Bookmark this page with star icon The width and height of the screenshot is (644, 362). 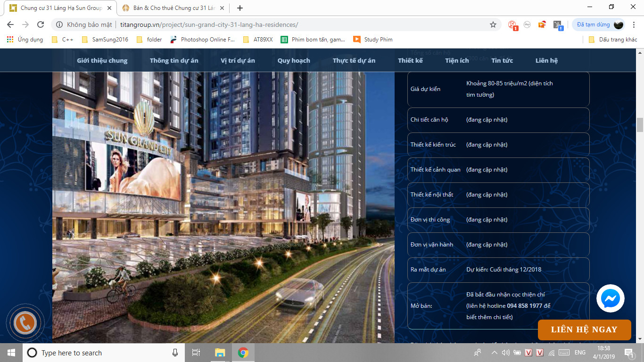click(493, 25)
